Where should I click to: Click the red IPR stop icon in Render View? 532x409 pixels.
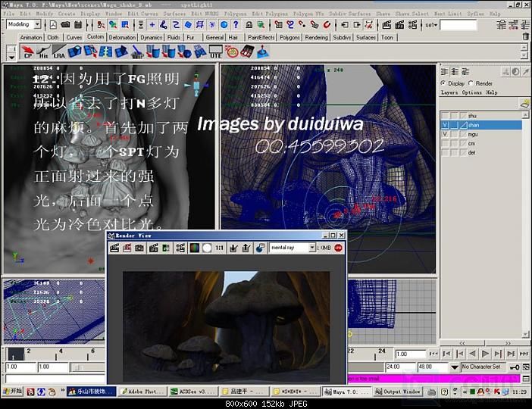[338, 248]
